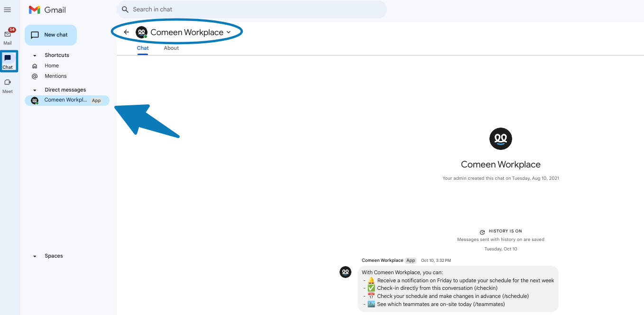Click the Check-in directly from this conversation line
Viewport: 644px width, 315px height.
(x=430, y=288)
